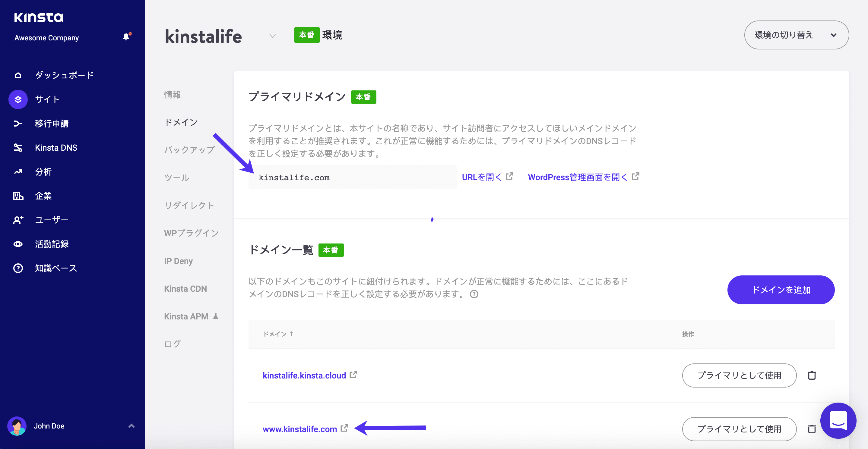Image resolution: width=868 pixels, height=449 pixels.
Task: Open the 環境の切り替え dropdown
Action: coord(797,35)
